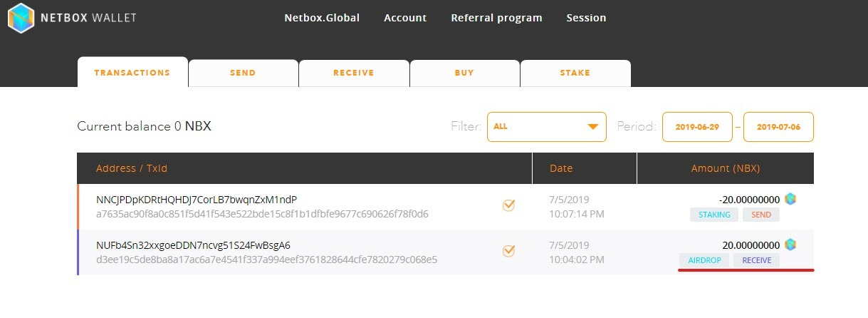The height and width of the screenshot is (318, 868).
Task: Click NBX coin icon beside -20.00000000 amount
Action: [790, 199]
